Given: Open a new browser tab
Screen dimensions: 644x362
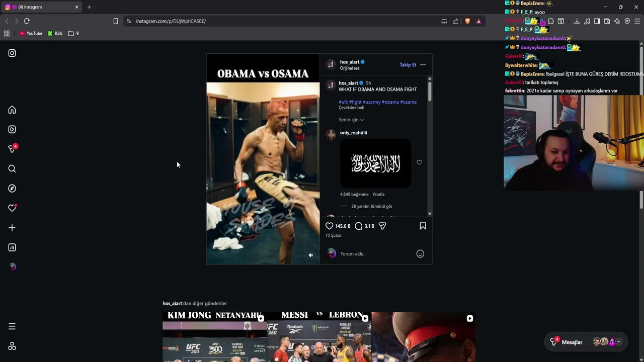Looking at the screenshot, I should (89, 7).
